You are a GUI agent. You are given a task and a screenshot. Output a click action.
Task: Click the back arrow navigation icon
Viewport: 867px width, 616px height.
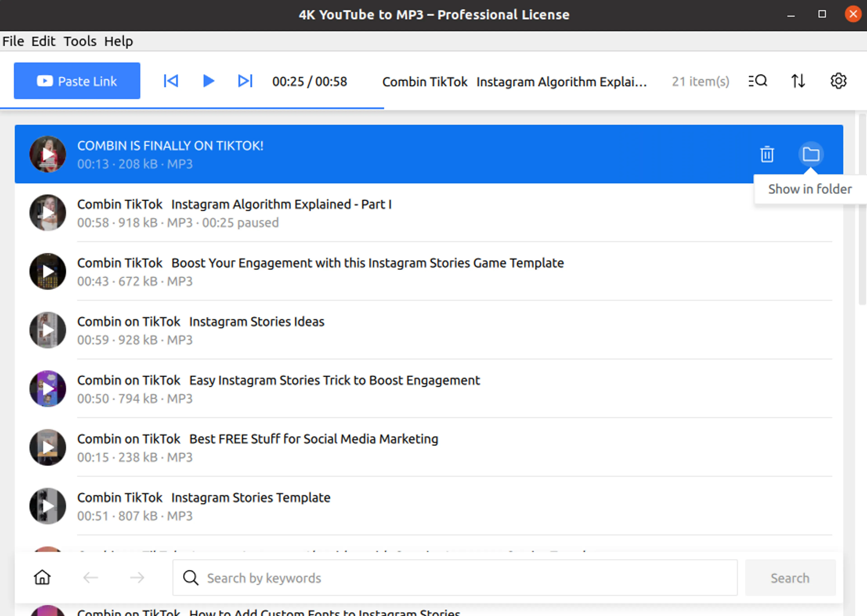tap(91, 577)
